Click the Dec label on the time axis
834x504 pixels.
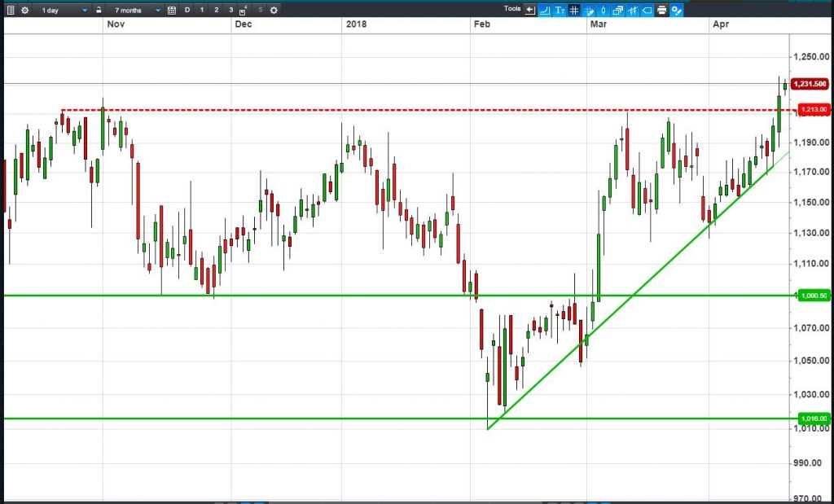click(243, 24)
